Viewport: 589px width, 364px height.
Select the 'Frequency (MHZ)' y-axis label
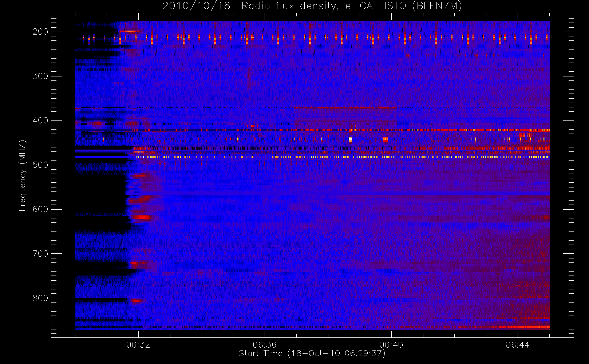[23, 175]
